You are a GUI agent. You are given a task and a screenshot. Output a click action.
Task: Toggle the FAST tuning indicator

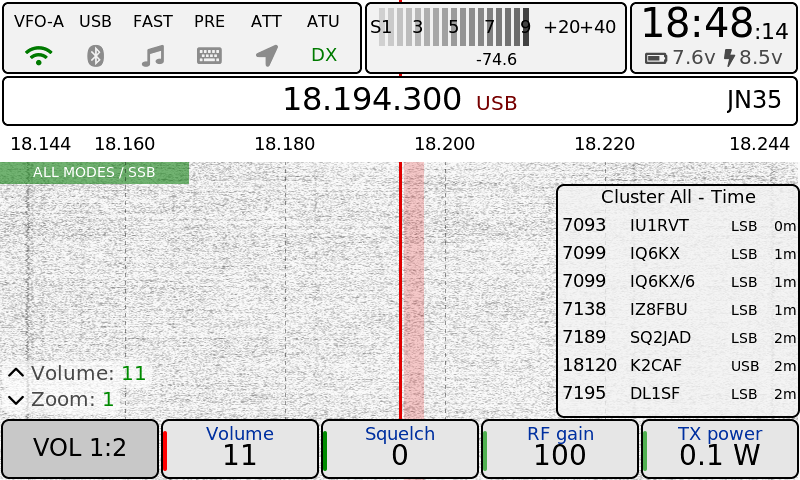pos(153,21)
